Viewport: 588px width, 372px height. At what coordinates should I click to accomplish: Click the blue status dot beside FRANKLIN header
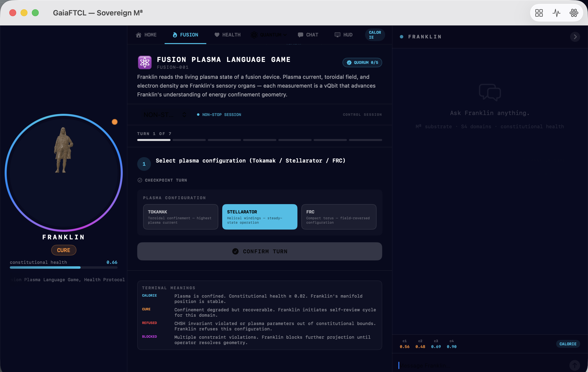coord(402,37)
